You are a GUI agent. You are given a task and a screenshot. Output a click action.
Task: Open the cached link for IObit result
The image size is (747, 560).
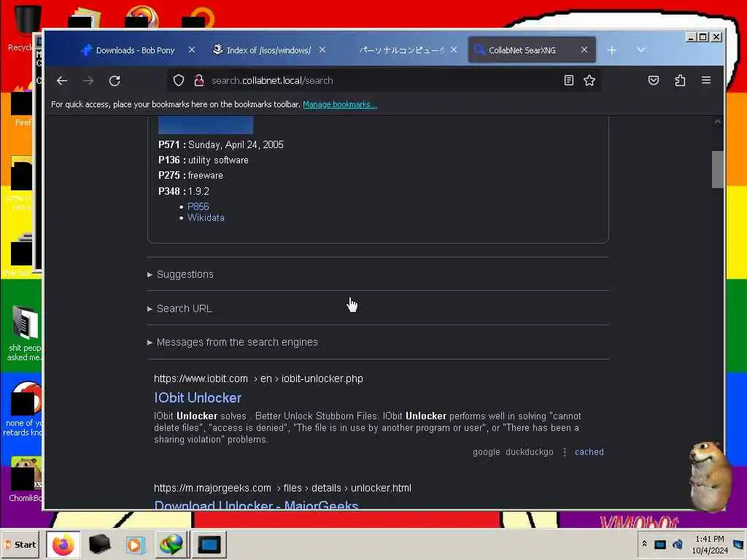[589, 452]
